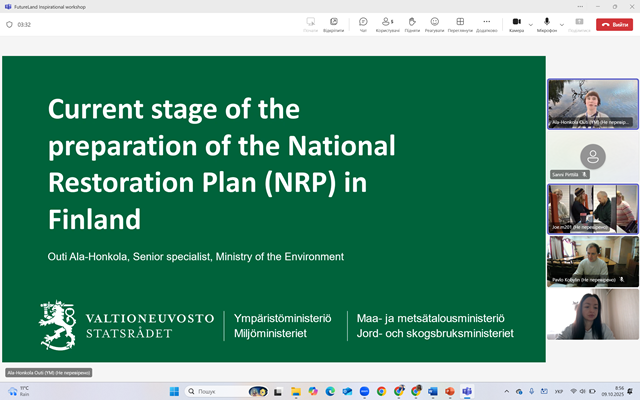
Task: Open the weather widget in taskbar
Action: click(20, 391)
